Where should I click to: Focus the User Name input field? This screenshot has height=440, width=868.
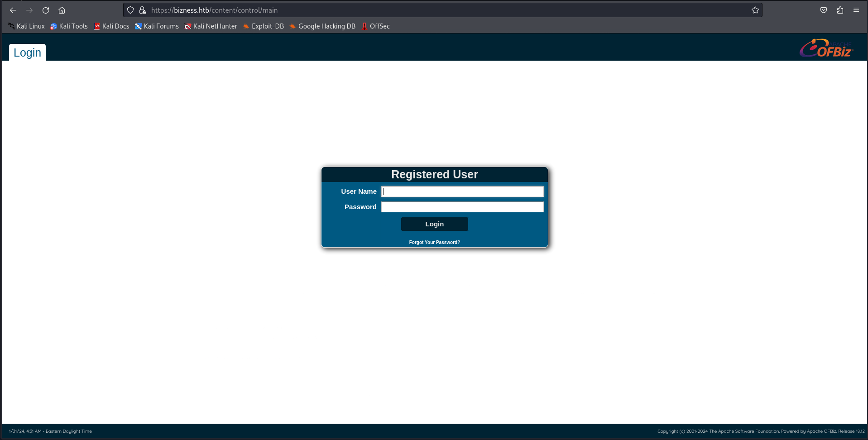(462, 191)
